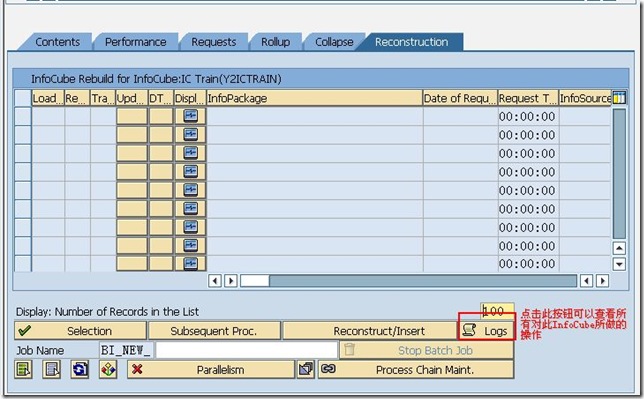
Task: Click the DT.. column header
Action: tap(161, 98)
